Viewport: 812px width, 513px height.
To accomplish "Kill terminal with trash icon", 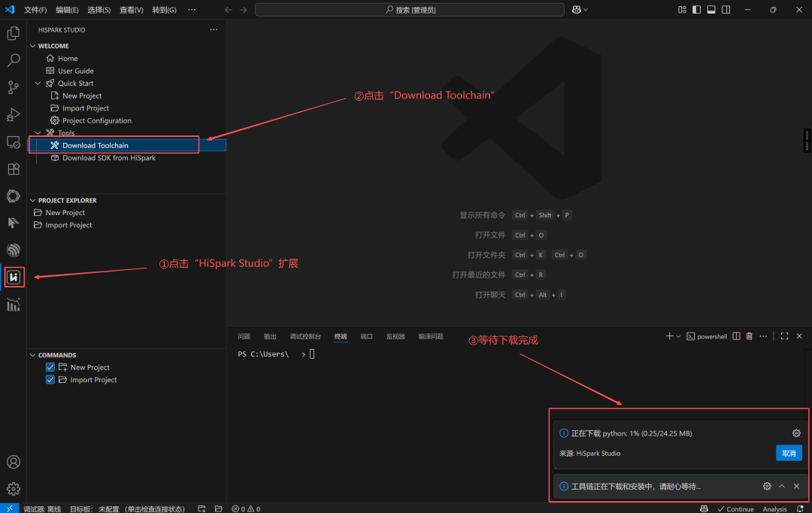I will point(750,336).
